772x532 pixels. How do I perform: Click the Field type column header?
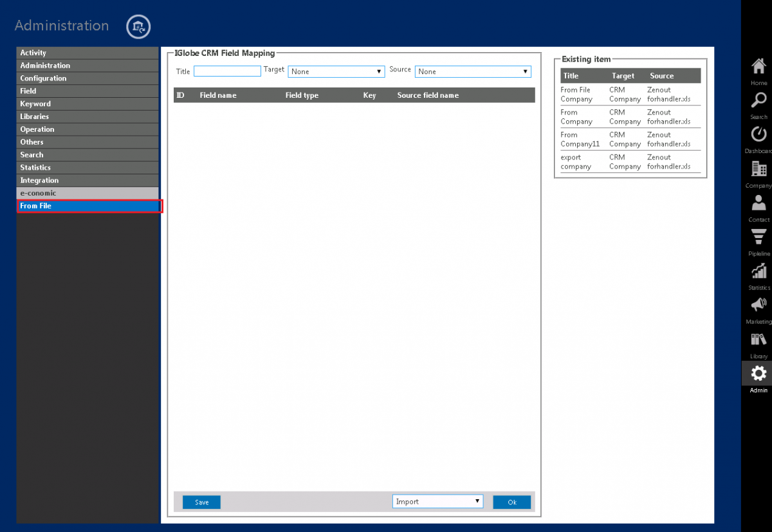click(302, 95)
